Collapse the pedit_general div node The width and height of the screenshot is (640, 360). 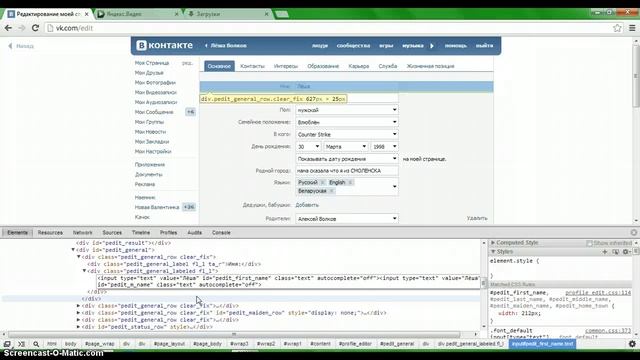73,250
